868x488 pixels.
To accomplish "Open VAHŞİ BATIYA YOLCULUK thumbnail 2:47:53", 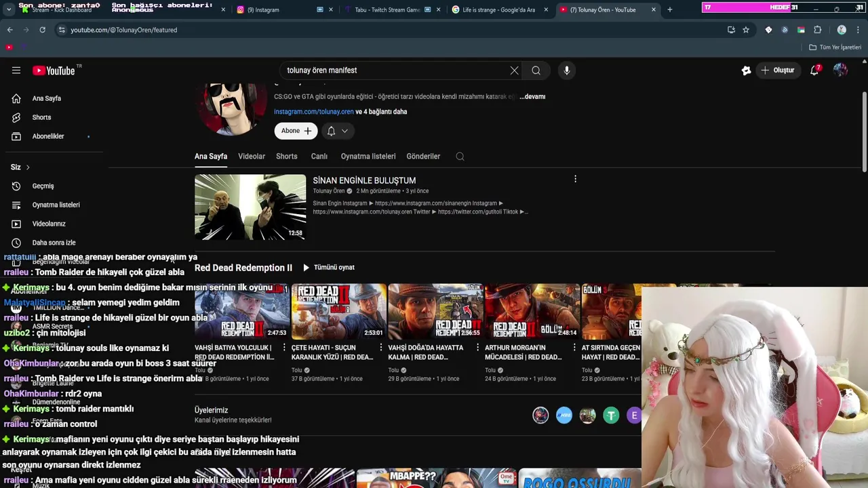I will pos(241,312).
